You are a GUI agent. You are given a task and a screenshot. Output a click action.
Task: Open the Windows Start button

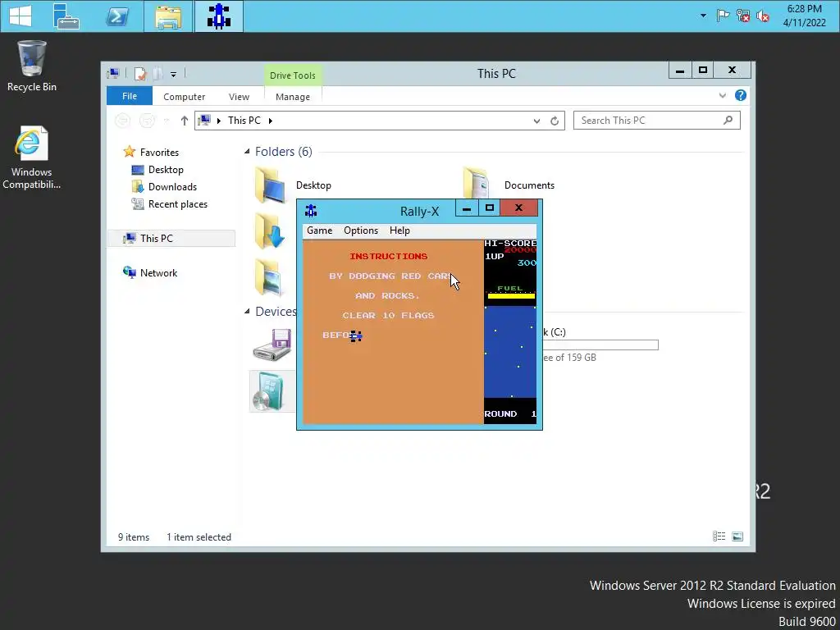pyautogui.click(x=21, y=16)
